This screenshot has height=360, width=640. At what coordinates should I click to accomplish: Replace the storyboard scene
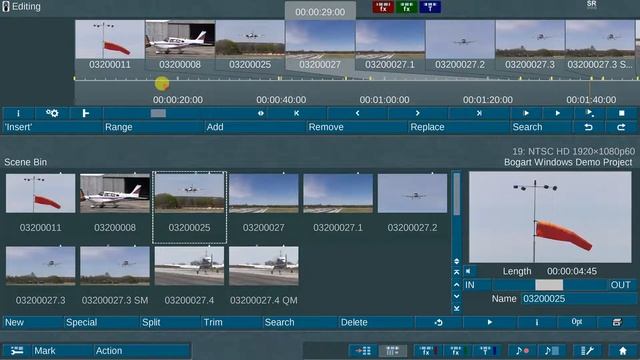pyautogui.click(x=459, y=127)
